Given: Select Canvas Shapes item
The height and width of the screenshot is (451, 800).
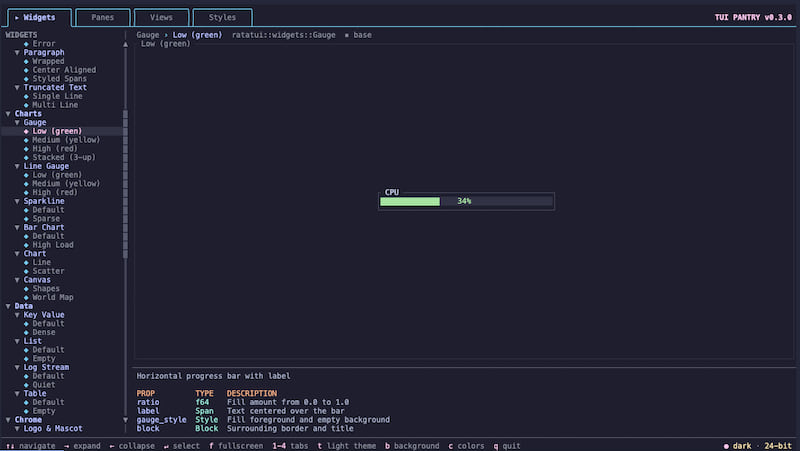Looking at the screenshot, I should click(46, 289).
